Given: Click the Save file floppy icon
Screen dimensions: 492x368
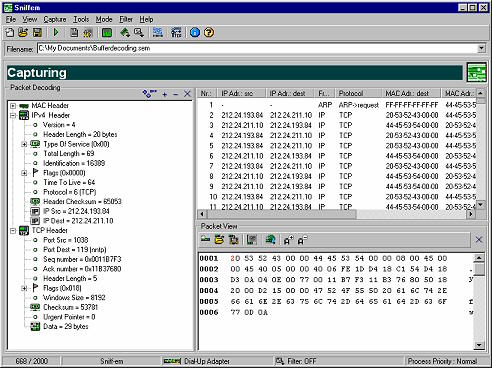Looking at the screenshot, I should click(x=37, y=32).
